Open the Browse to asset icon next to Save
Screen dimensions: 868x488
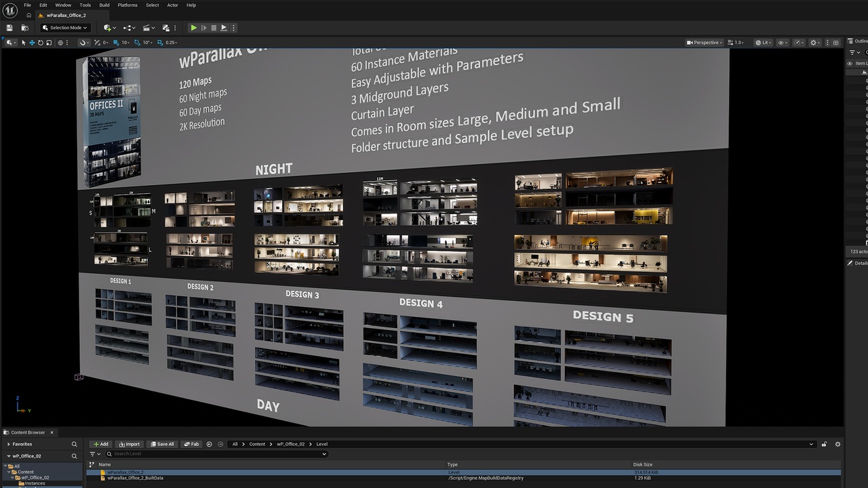pos(24,28)
